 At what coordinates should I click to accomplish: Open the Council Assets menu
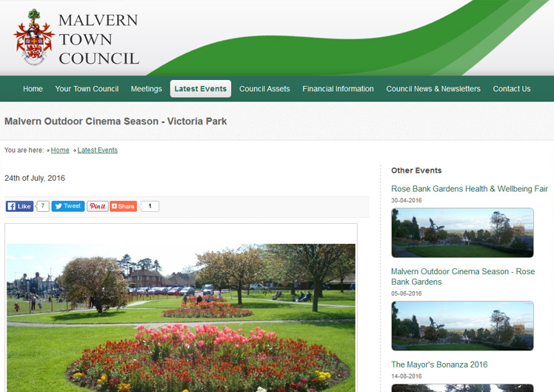point(264,89)
